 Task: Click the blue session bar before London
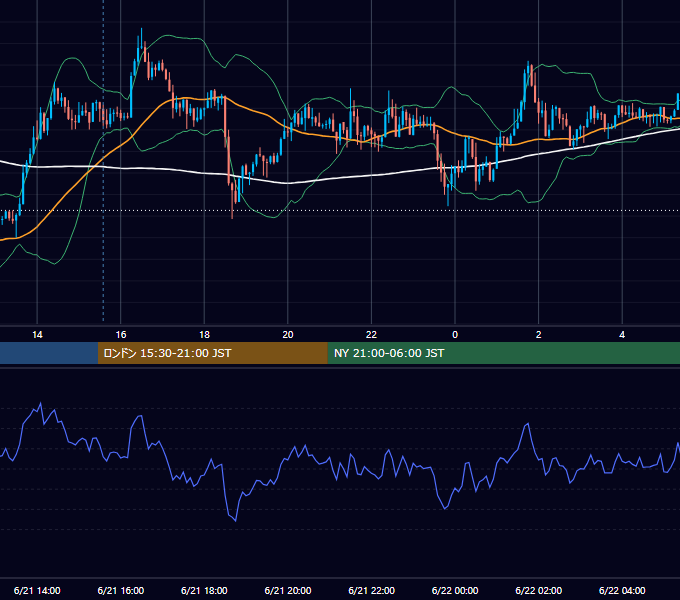[x=49, y=353]
